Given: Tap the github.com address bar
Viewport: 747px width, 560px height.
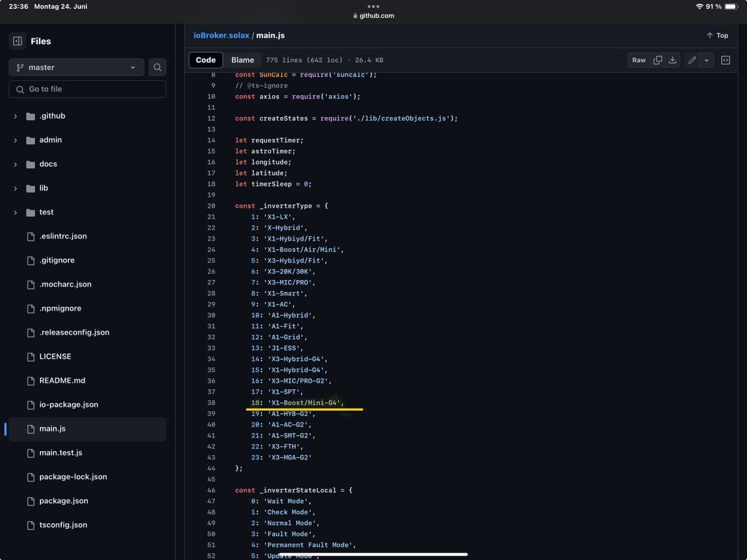Looking at the screenshot, I should 374,16.
